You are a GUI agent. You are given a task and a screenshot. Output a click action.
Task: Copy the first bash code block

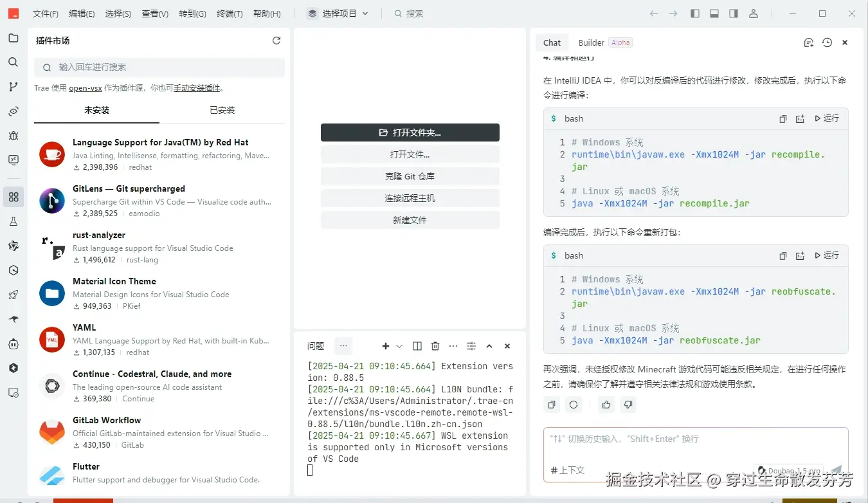(x=782, y=118)
